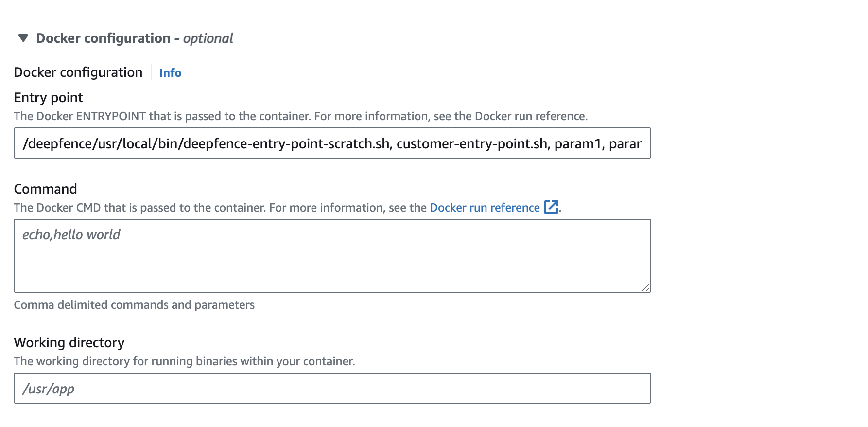Click the Entry point input field
868x427 pixels.
[332, 143]
